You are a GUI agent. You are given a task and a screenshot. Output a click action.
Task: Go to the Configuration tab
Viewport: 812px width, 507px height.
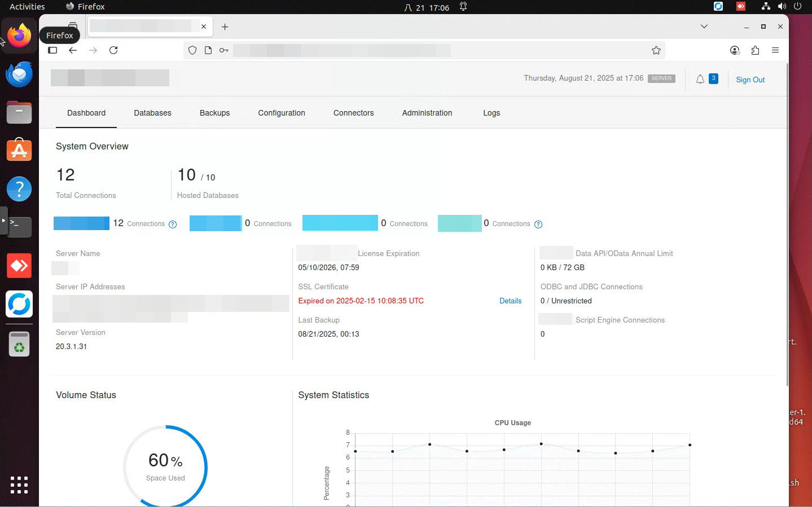(x=281, y=113)
